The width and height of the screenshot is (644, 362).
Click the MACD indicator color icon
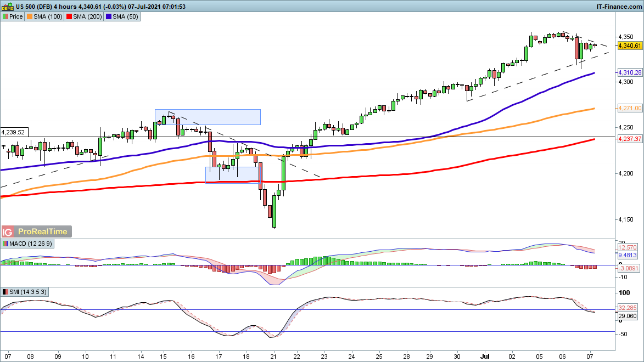pos(5,244)
